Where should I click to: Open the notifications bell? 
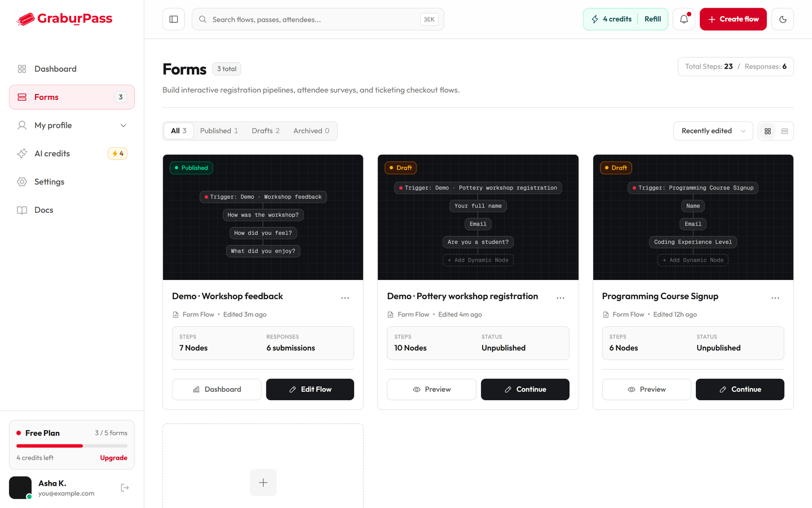point(684,19)
